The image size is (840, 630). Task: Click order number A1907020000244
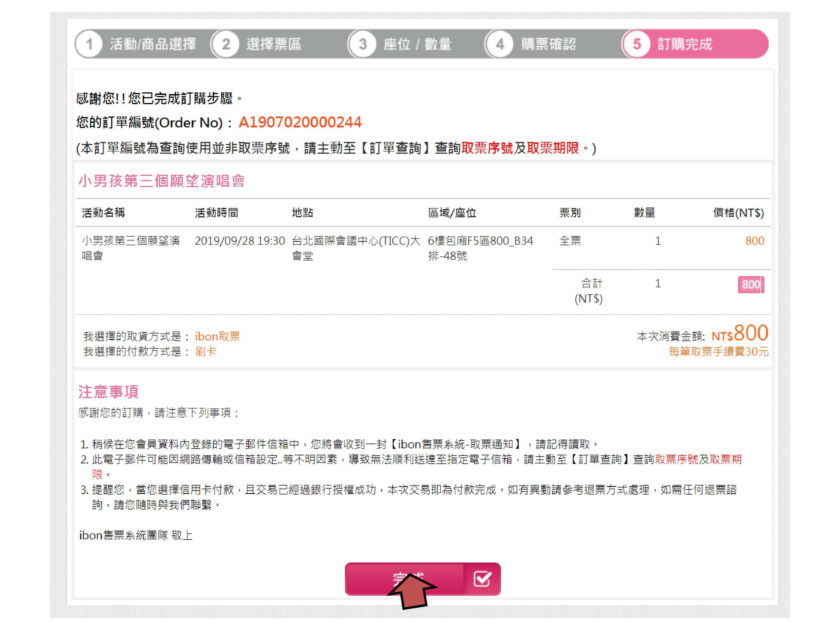click(x=300, y=122)
